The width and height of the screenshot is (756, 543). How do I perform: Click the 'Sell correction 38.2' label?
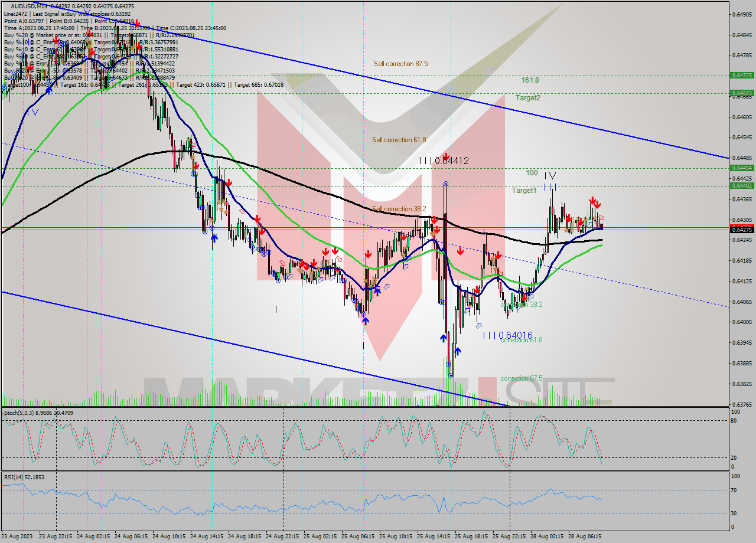(399, 209)
